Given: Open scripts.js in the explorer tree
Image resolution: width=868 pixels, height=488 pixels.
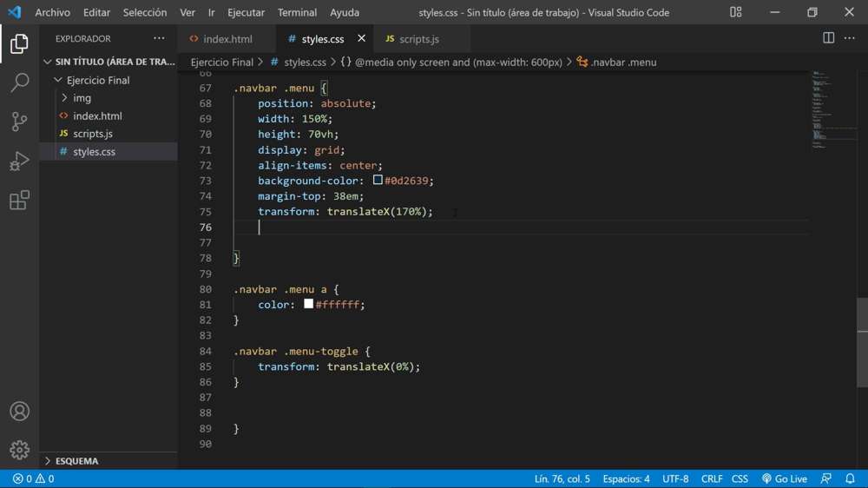Looking at the screenshot, I should click(x=93, y=134).
